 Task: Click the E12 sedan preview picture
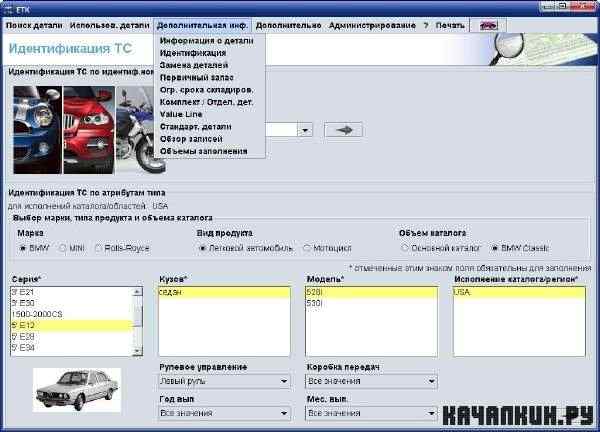(x=77, y=390)
